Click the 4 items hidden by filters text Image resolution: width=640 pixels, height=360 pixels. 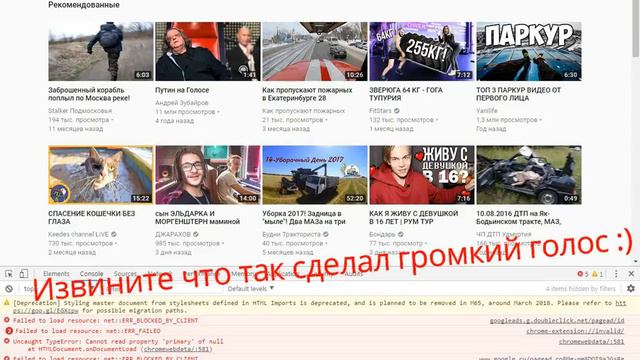click(580, 289)
